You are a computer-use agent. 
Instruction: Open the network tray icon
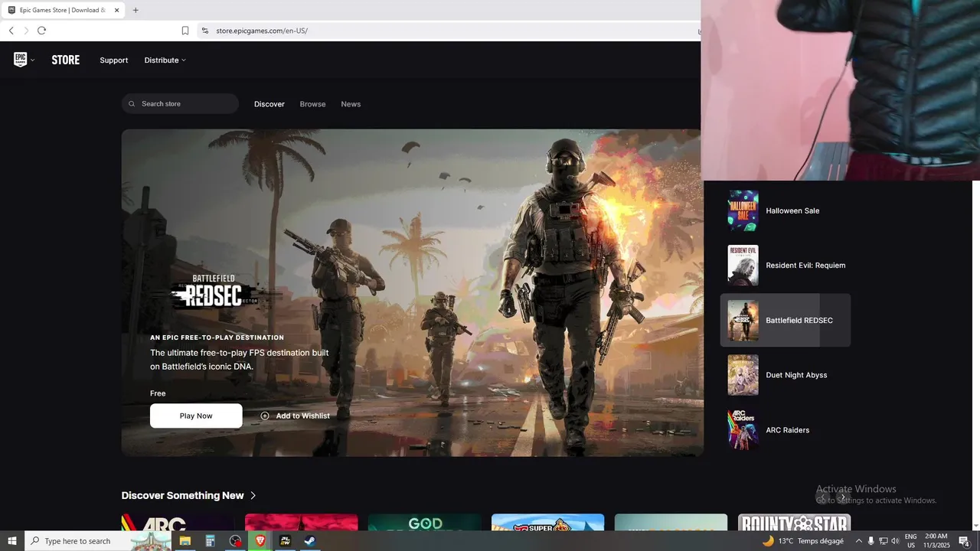tap(883, 541)
